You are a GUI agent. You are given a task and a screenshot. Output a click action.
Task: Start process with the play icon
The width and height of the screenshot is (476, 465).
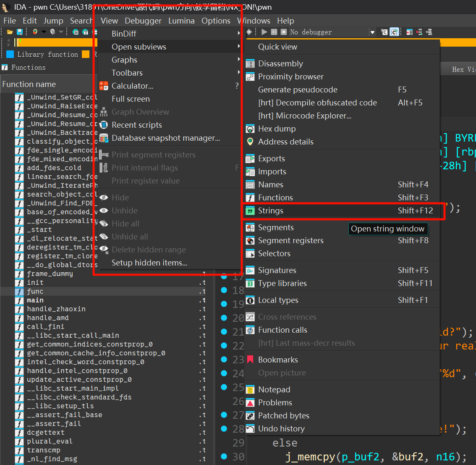click(x=264, y=32)
